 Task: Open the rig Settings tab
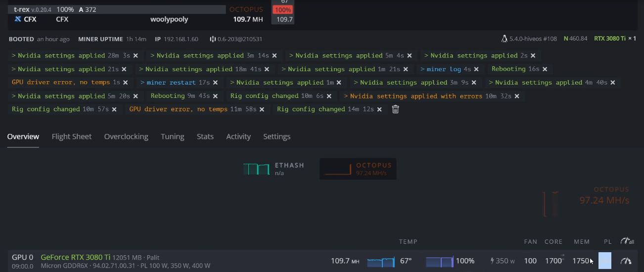click(277, 136)
